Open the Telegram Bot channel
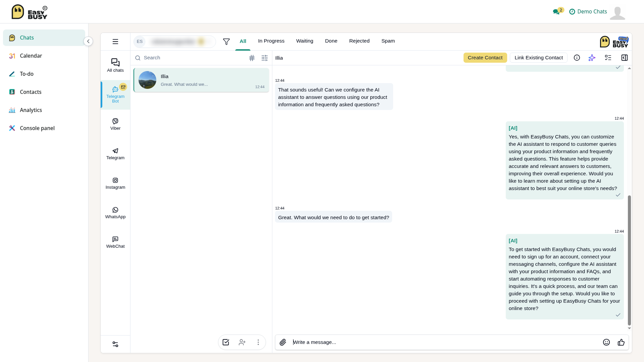 115,95
